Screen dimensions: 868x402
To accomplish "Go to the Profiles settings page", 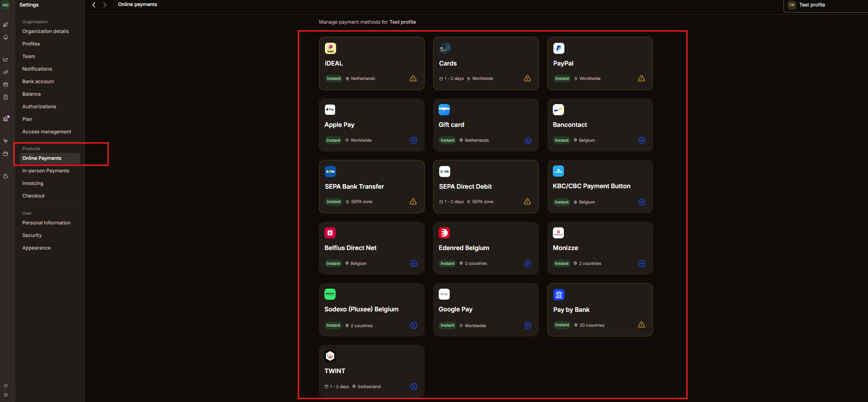I will click(31, 44).
